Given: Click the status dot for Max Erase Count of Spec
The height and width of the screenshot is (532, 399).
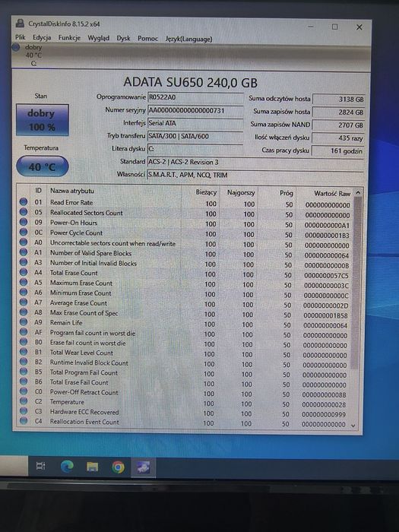Looking at the screenshot, I should coord(24,312).
